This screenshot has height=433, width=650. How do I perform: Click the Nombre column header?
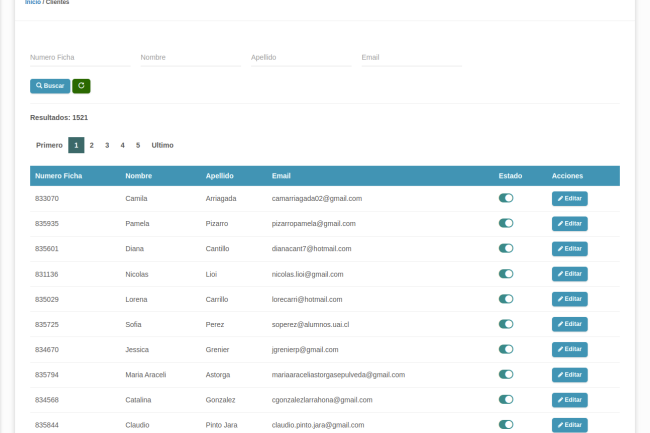[139, 176]
